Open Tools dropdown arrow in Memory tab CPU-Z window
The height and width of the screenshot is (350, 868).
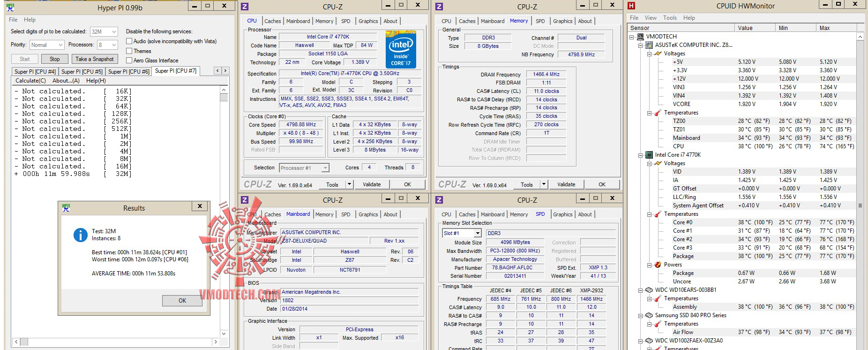(544, 184)
